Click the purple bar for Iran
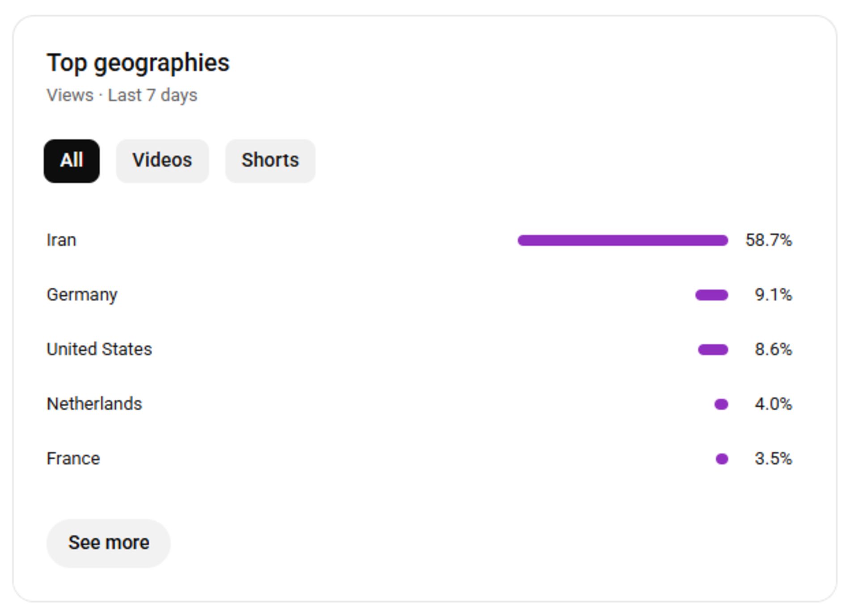858x616 pixels. [x=622, y=240]
